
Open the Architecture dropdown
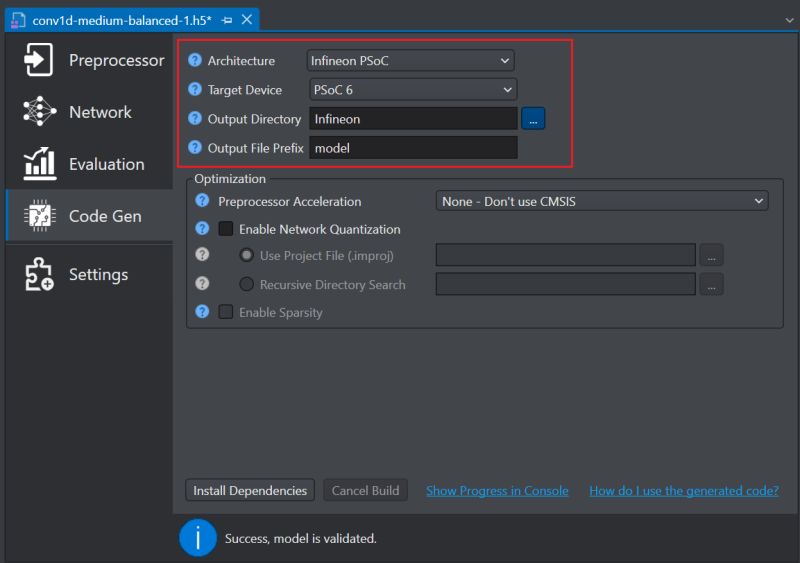click(410, 60)
